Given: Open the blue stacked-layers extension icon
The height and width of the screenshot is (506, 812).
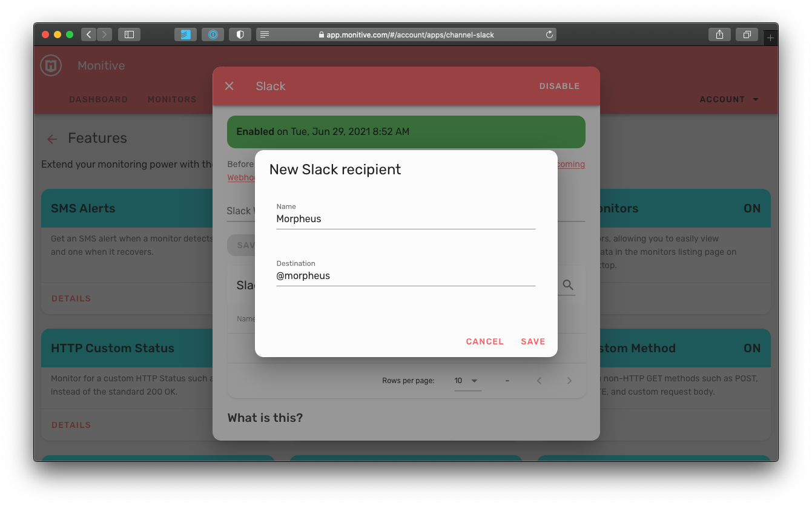Looking at the screenshot, I should click(x=185, y=34).
